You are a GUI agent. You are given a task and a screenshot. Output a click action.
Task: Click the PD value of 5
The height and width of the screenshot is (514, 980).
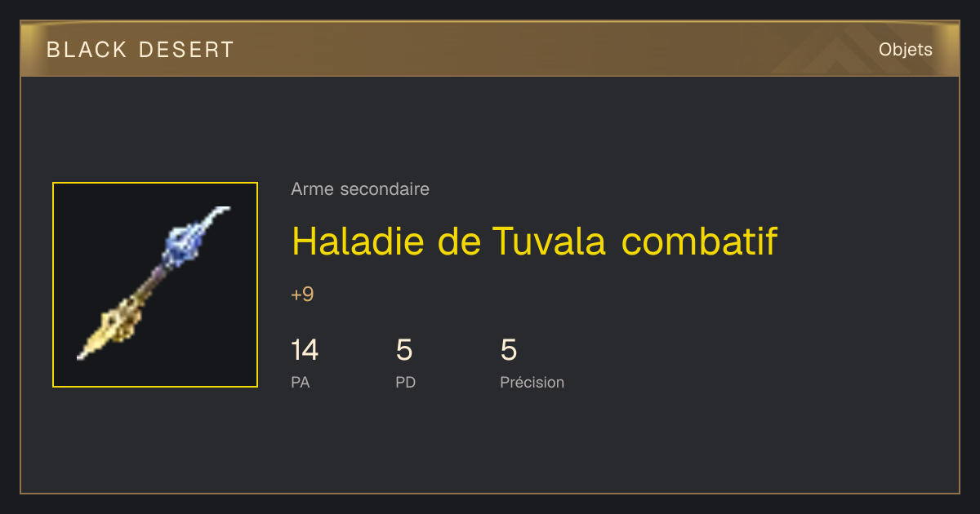[404, 350]
